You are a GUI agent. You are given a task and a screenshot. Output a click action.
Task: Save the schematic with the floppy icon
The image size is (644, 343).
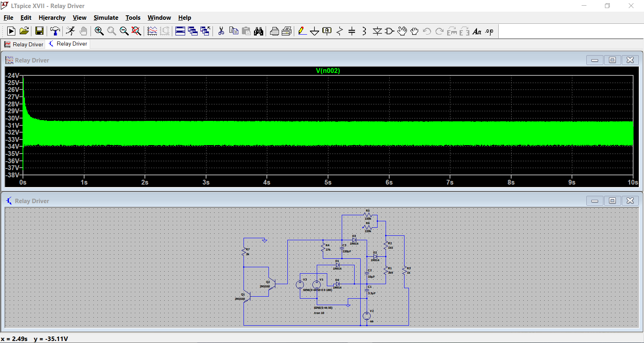pos(39,31)
